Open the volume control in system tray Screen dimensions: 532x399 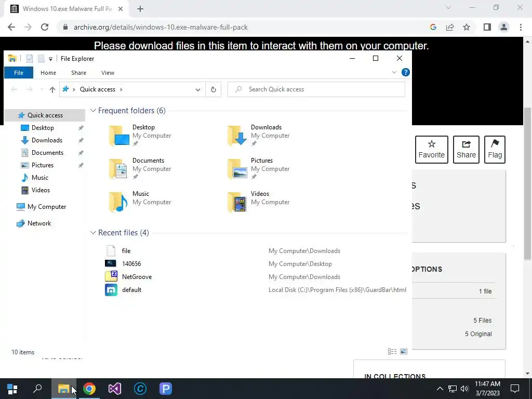[464, 389]
